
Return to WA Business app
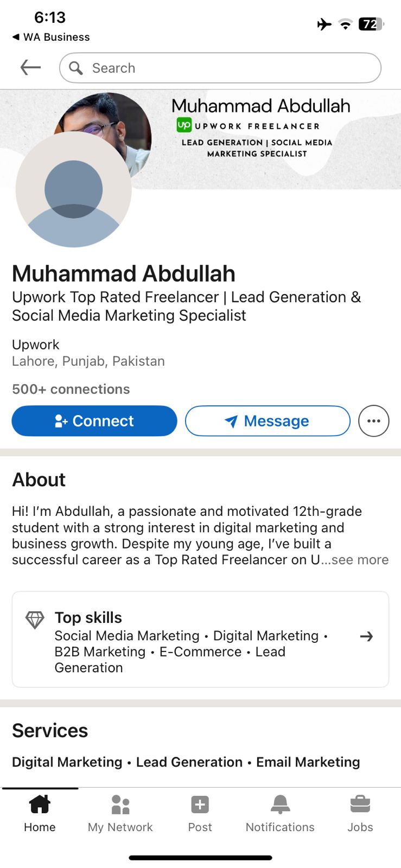click(50, 37)
